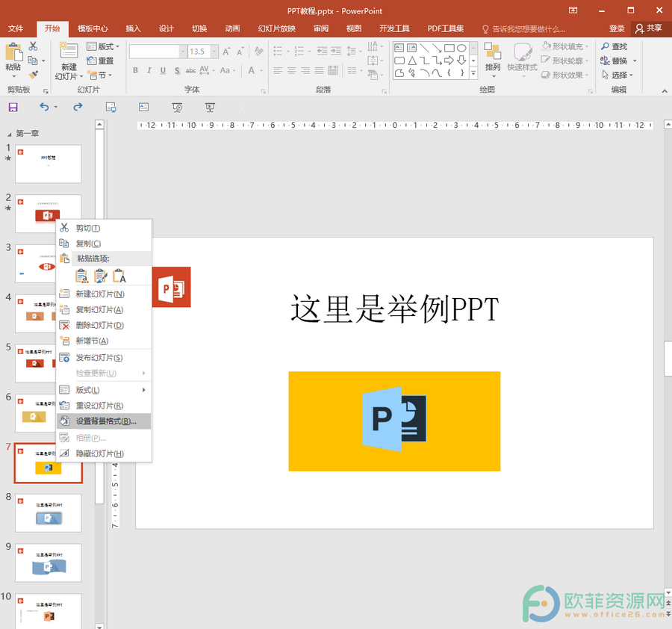Open the Section (节) dropdown in ribbon

pyautogui.click(x=100, y=75)
